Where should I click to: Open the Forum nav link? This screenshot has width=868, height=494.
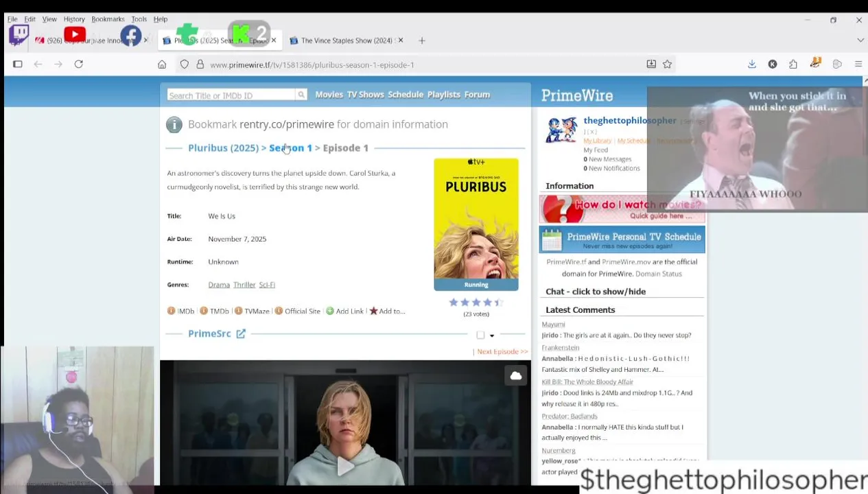(477, 95)
